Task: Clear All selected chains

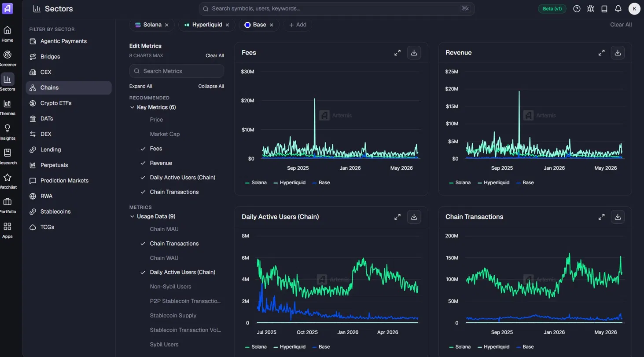Action: coord(621,25)
